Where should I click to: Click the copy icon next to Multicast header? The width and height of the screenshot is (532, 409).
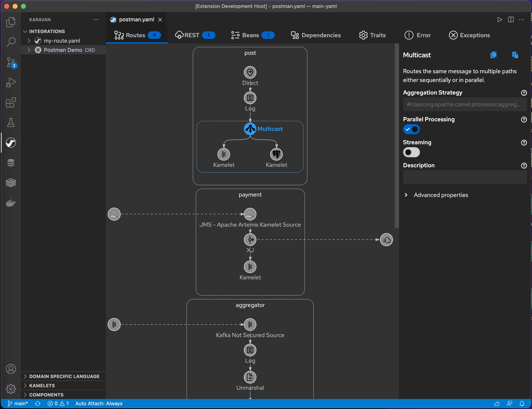[493, 55]
